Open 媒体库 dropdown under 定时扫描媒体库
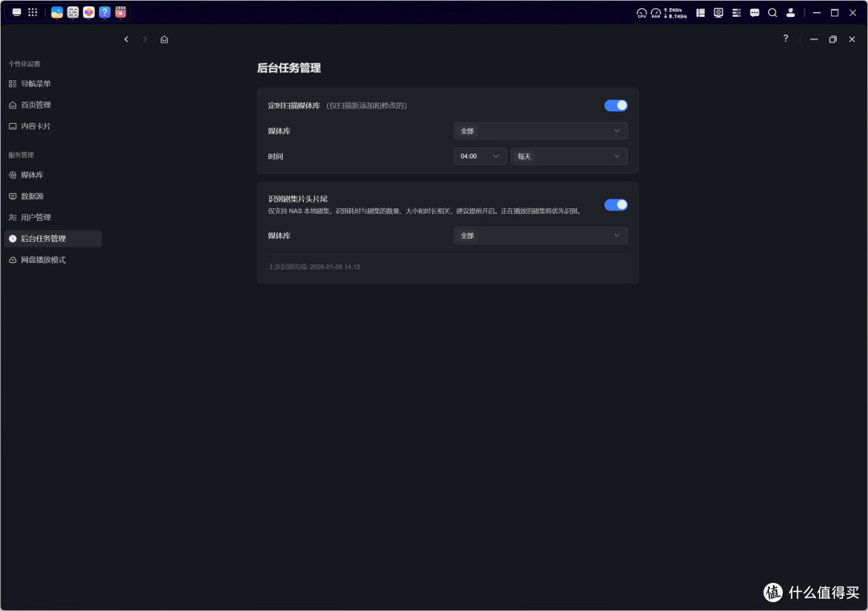Image resolution: width=868 pixels, height=611 pixels. [x=540, y=131]
